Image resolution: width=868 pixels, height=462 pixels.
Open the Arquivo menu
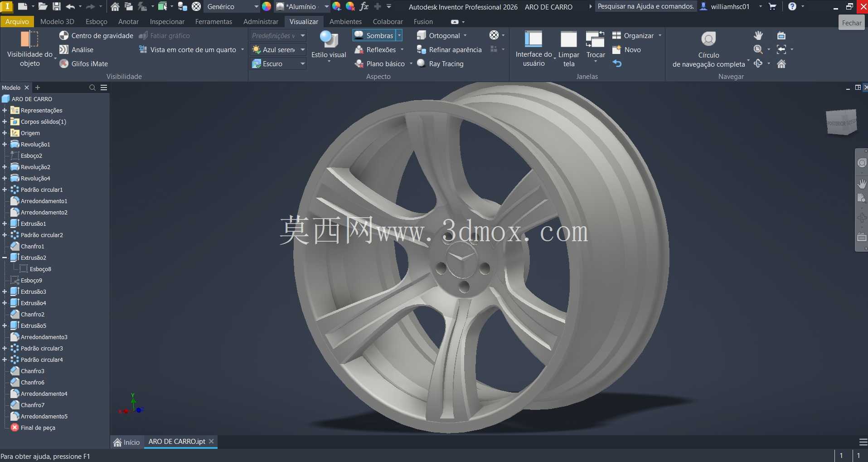coord(17,21)
